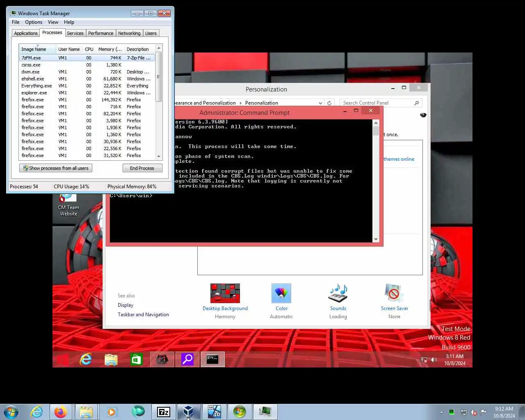Screen dimensions: 525x420
Task: Click the VM speaker volume tray icon
Action: click(434, 360)
